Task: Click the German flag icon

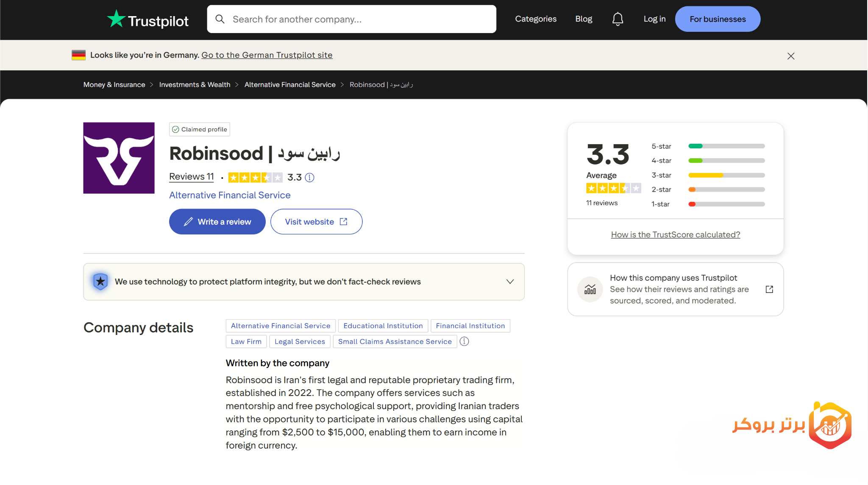Action: 79,55
